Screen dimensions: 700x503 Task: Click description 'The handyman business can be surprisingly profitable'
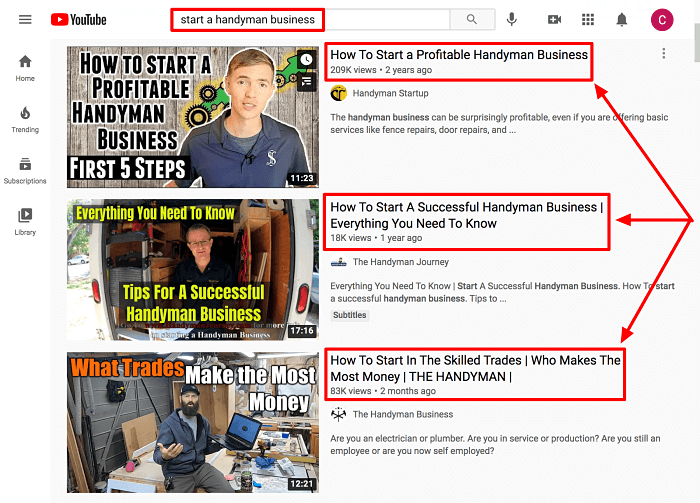click(499, 124)
